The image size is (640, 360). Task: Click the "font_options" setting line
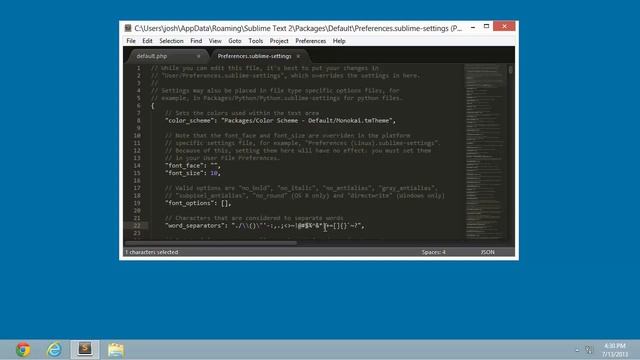198,203
